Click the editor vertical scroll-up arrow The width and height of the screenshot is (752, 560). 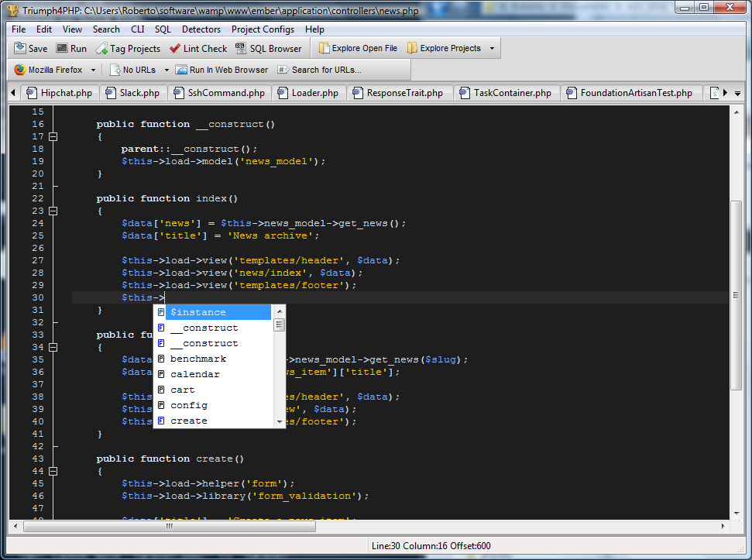(737, 112)
